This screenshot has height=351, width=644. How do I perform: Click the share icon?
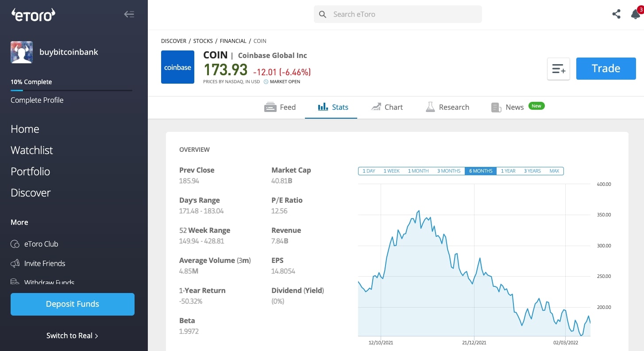616,14
